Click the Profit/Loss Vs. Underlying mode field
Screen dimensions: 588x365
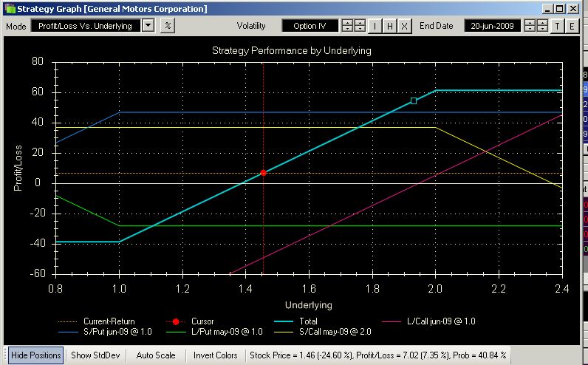click(86, 26)
